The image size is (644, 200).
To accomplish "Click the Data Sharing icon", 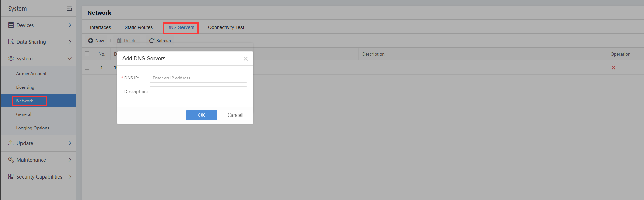I will point(11,42).
